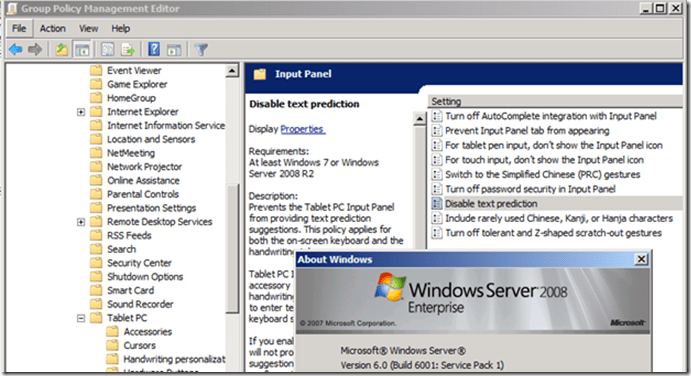Select RSS Feeds tree item
Viewport: 691px width, 376px height.
tap(129, 235)
